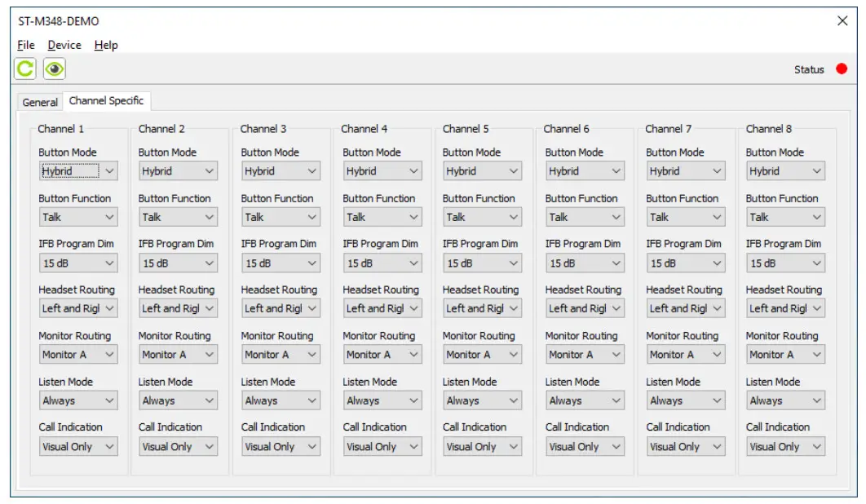Viewport: 866px width, 504px height.
Task: Expand Channel 2 IFB Program Dim dropdown
Action: 178,263
